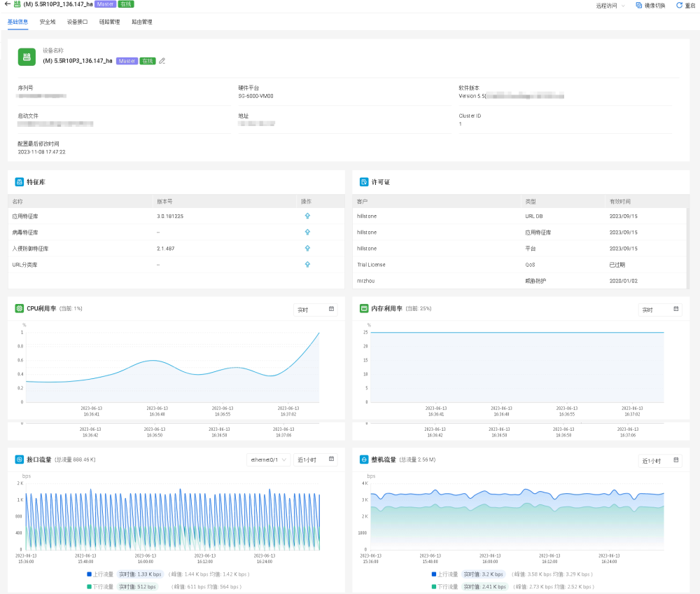Viewport: 700px width, 594px height.
Task: Open 整机流量 近1小时 time range picker
Action: click(660, 460)
